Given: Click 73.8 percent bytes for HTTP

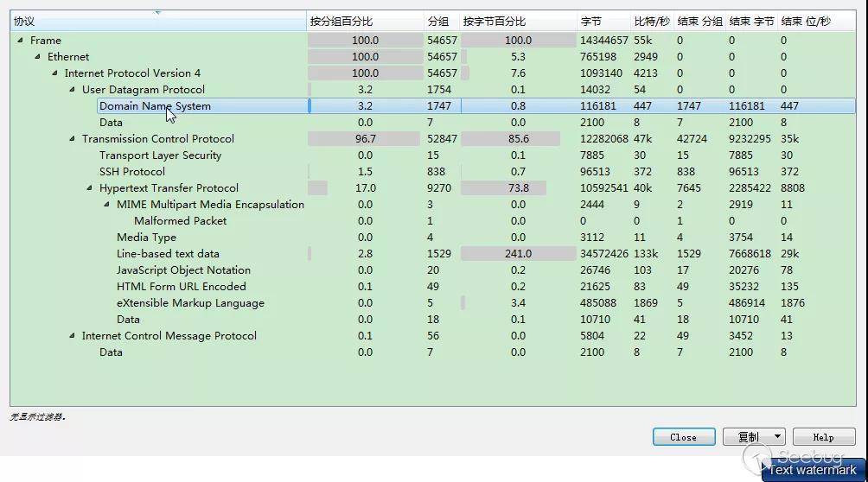Looking at the screenshot, I should (518, 188).
